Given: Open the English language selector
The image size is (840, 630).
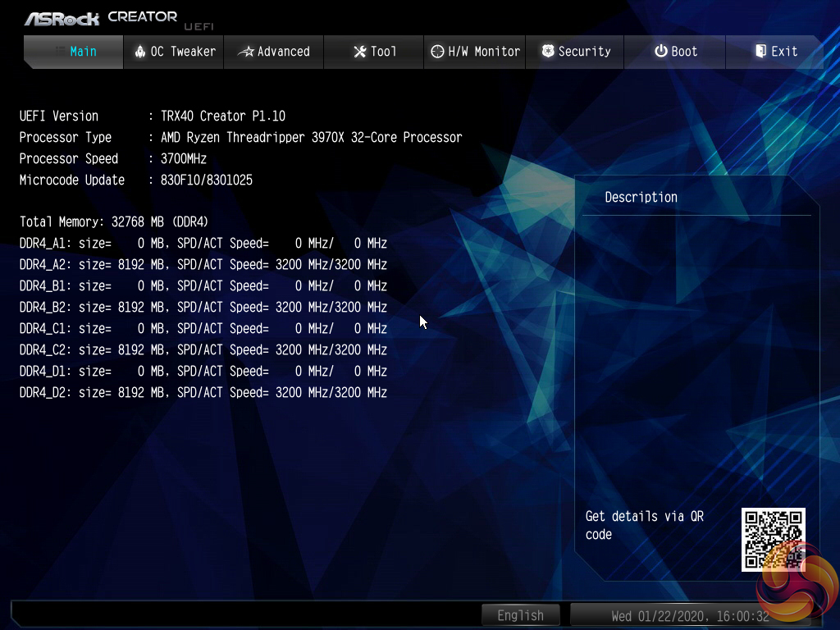Looking at the screenshot, I should [520, 615].
